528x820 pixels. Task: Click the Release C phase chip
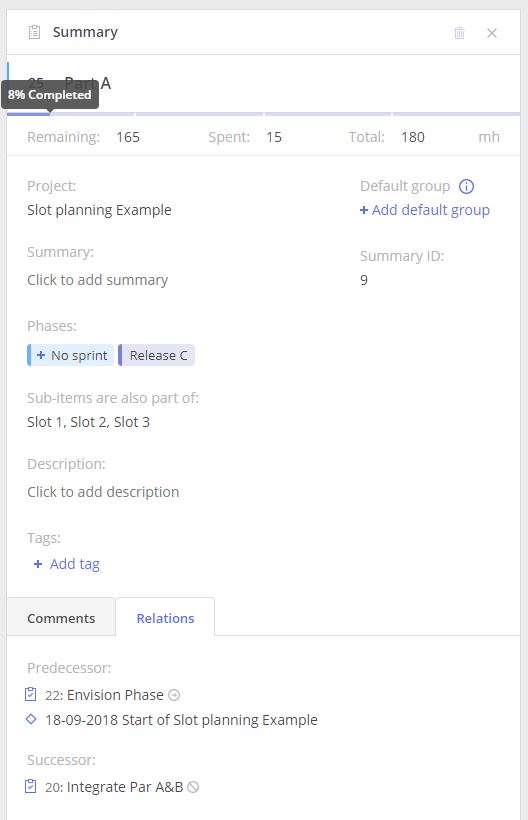(157, 355)
